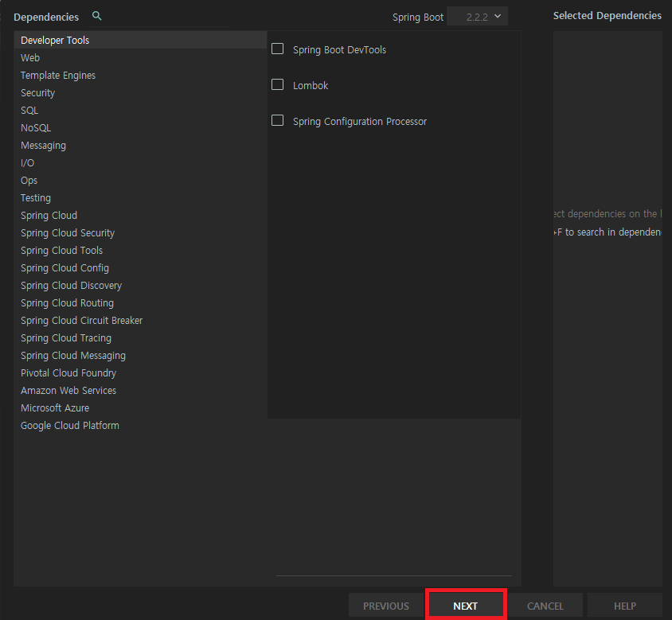Select Amazon Web Services category
The image size is (672, 620).
pos(141,390)
